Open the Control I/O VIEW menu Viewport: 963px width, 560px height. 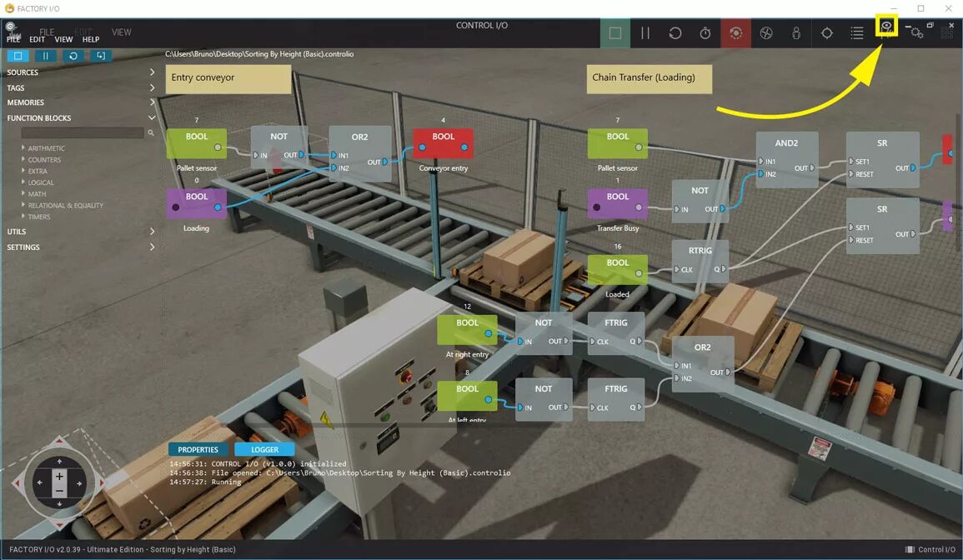(63, 39)
